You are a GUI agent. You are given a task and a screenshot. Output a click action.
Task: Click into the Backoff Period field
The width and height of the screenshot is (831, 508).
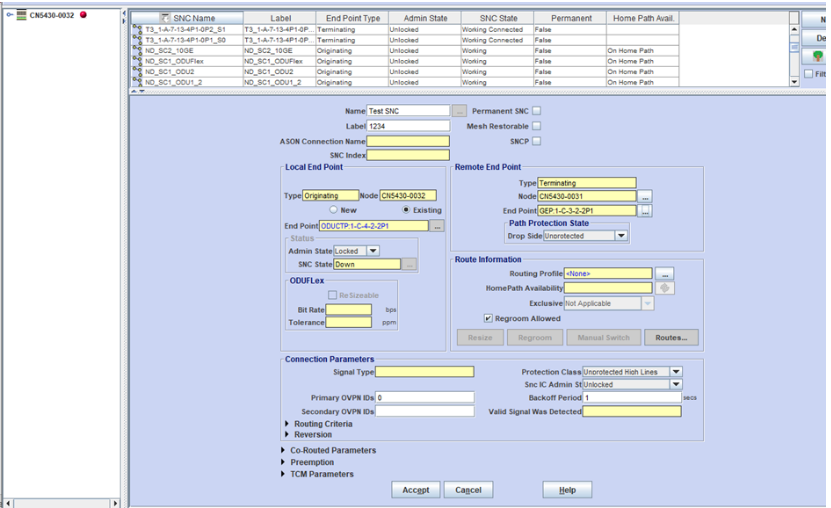(632, 397)
